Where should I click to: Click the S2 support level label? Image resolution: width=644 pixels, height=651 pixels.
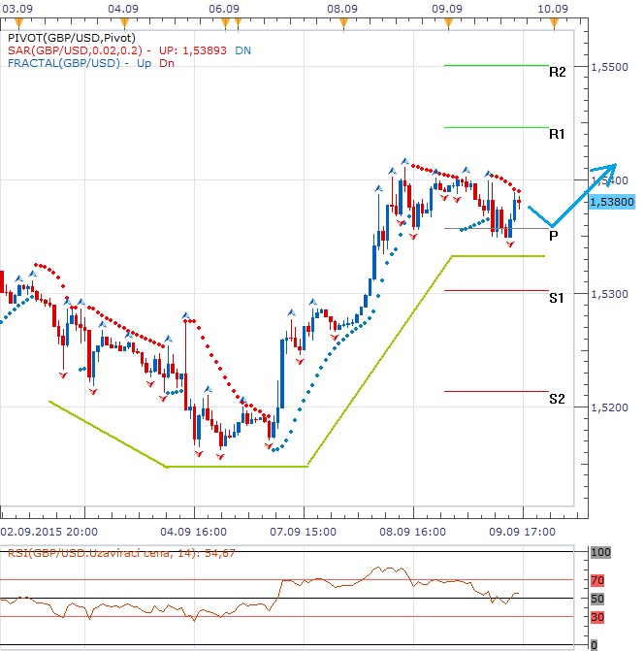(x=556, y=399)
